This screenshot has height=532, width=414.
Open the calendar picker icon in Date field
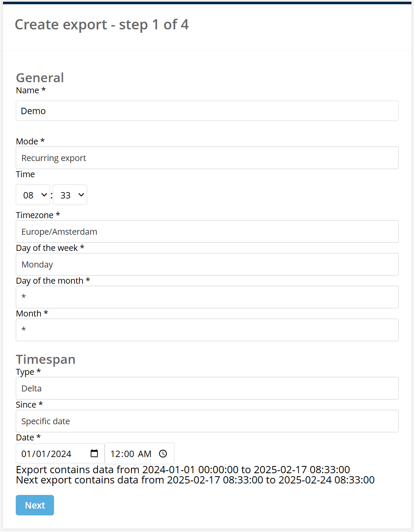click(94, 454)
